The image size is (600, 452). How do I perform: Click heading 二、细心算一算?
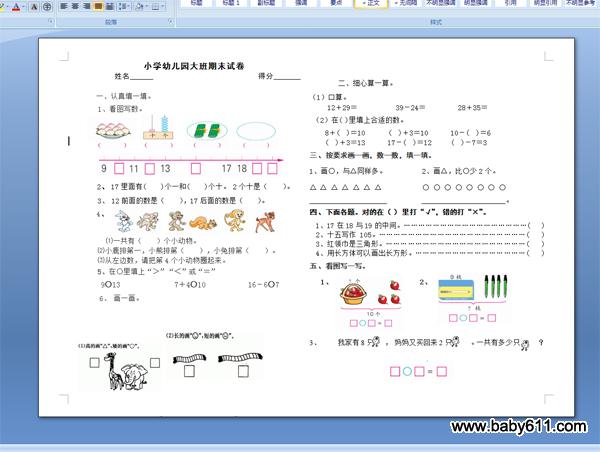(366, 83)
